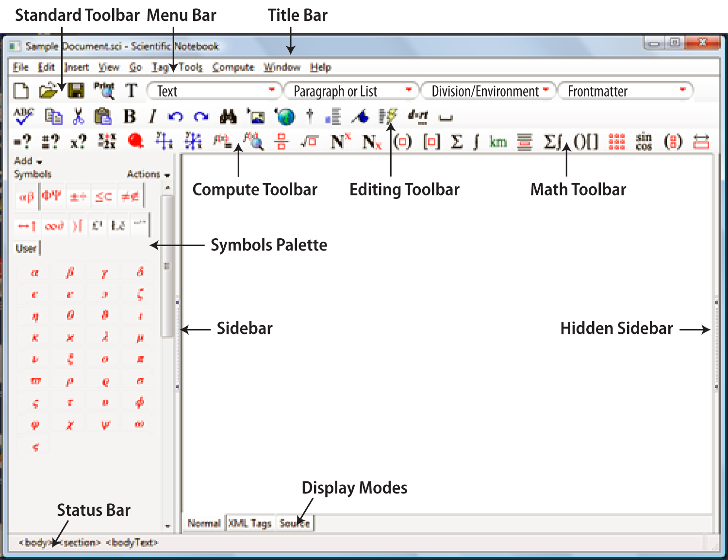
Task: Open the Insert menu
Action: (x=77, y=67)
